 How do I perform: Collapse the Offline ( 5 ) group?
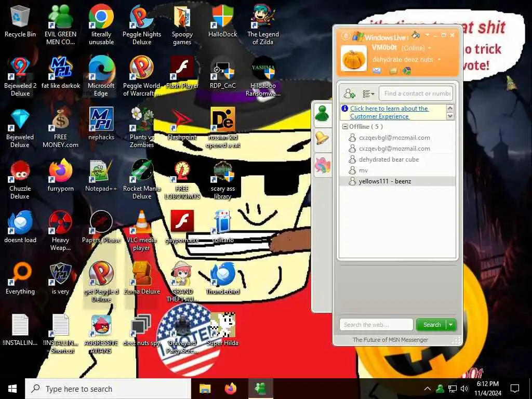point(345,127)
